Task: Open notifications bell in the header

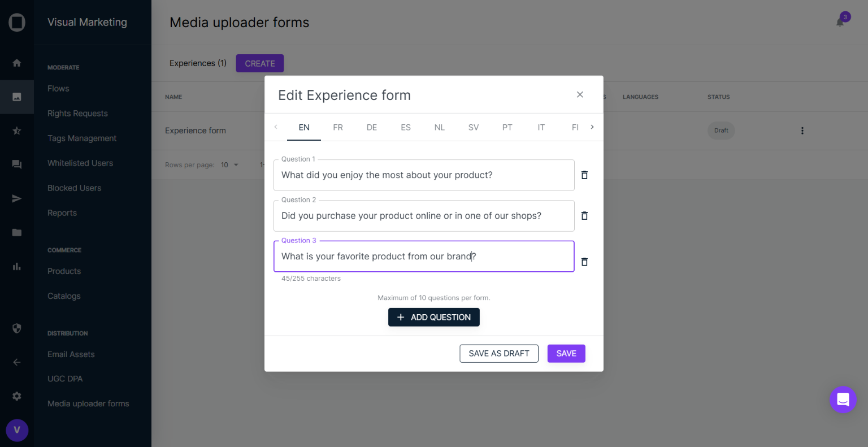Action: click(840, 23)
